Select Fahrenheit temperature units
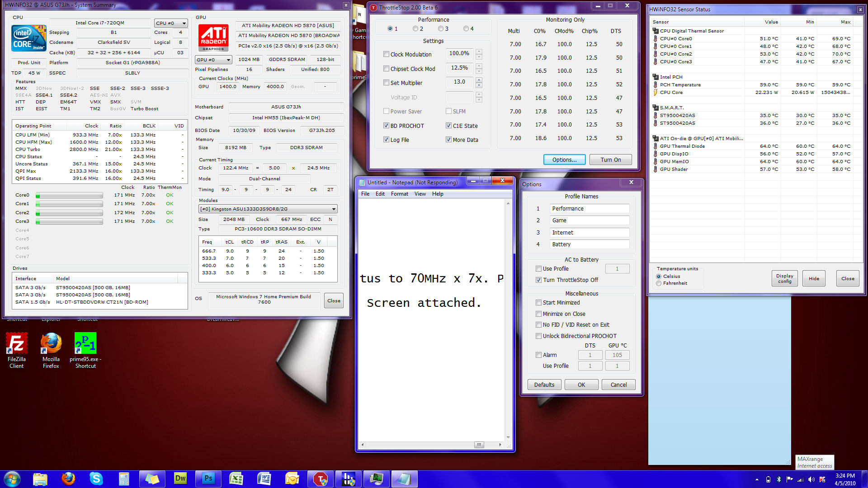 tap(659, 283)
